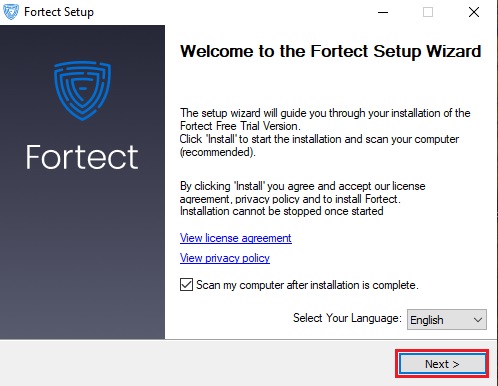The width and height of the screenshot is (498, 386).
Task: Click the Fortect Setup title bar text
Action: click(59, 12)
